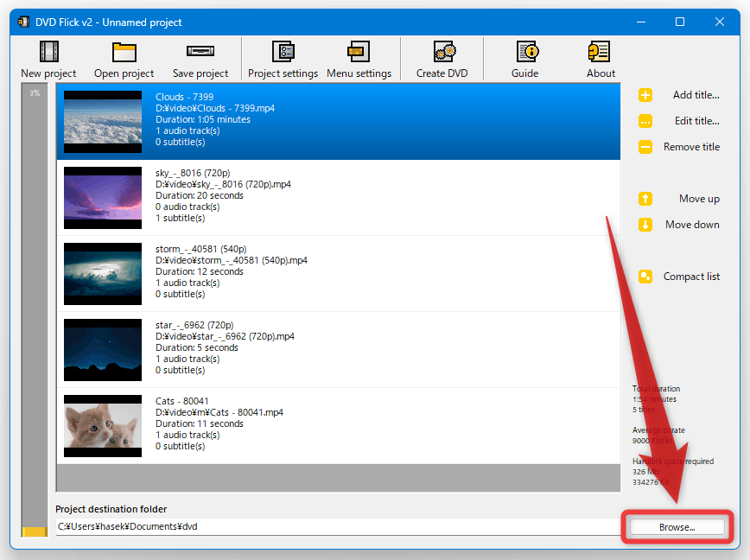This screenshot has height=560, width=750.
Task: Click the Create DVD gear icon
Action: (x=445, y=51)
